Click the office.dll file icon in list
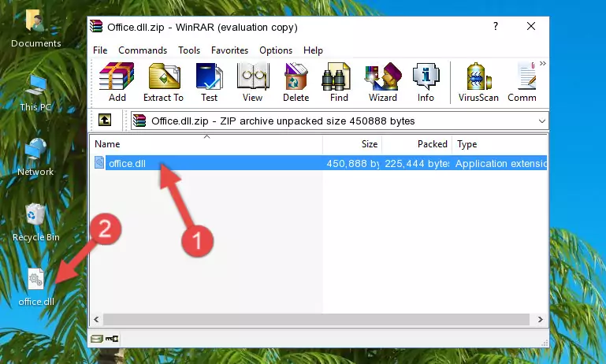The width and height of the screenshot is (606, 364). point(99,162)
